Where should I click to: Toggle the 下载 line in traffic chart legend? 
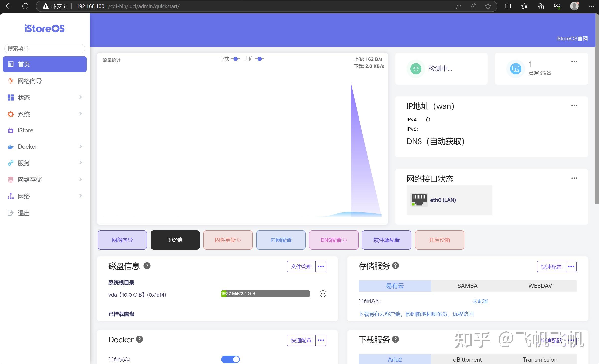click(x=236, y=59)
